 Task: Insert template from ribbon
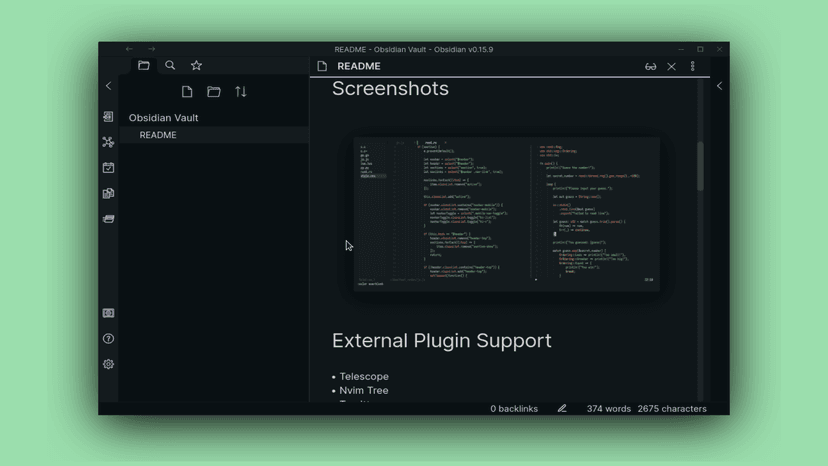point(108,193)
